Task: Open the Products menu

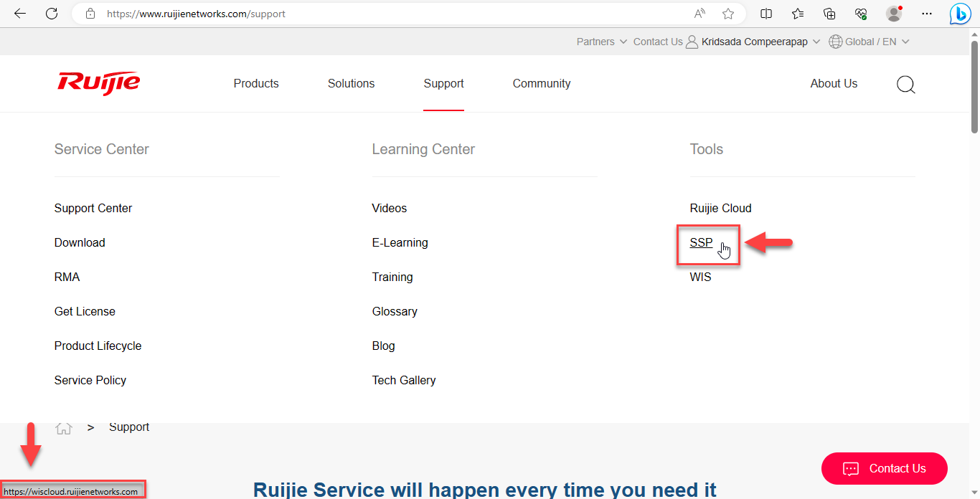Action: [x=256, y=83]
